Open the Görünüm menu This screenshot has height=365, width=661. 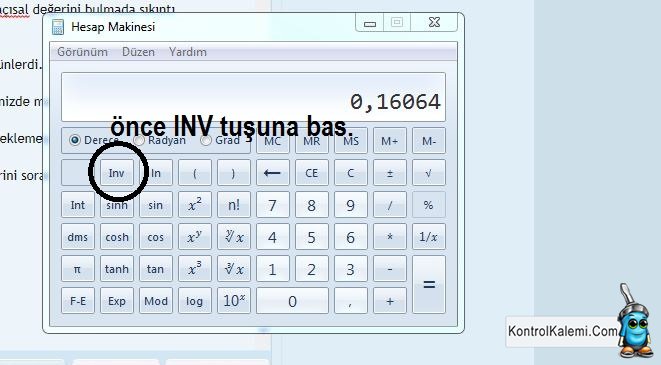(x=82, y=52)
